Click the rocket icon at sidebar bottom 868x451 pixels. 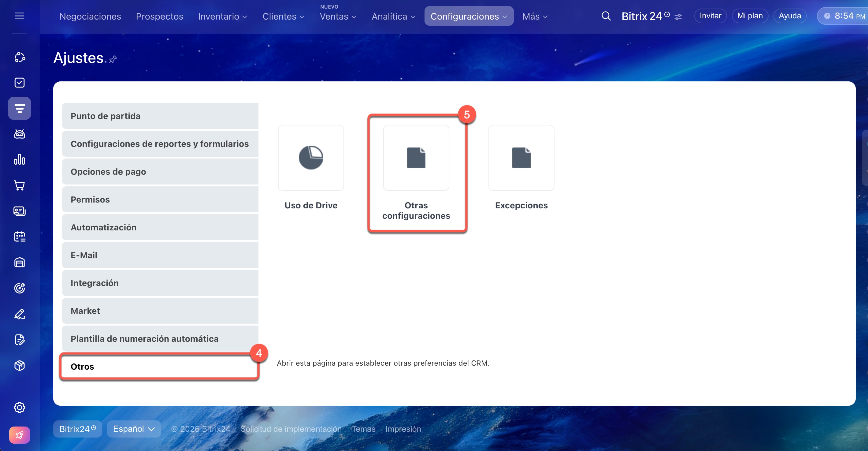(20, 435)
